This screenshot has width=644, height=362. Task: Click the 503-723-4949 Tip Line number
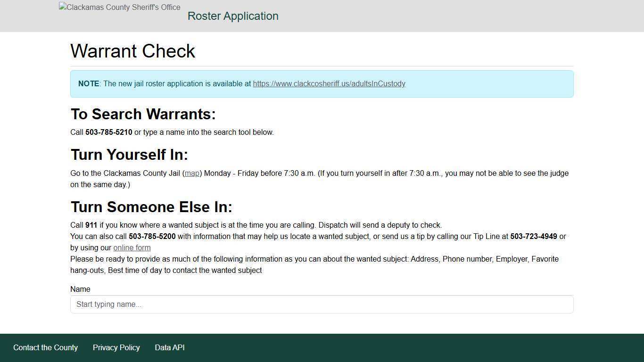[533, 236]
